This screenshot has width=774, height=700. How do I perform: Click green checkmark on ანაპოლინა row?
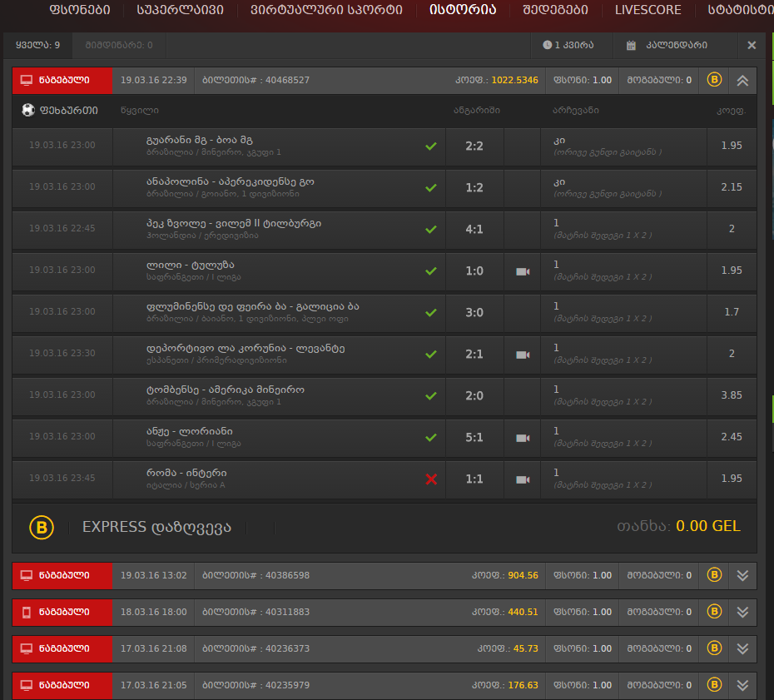[431, 187]
